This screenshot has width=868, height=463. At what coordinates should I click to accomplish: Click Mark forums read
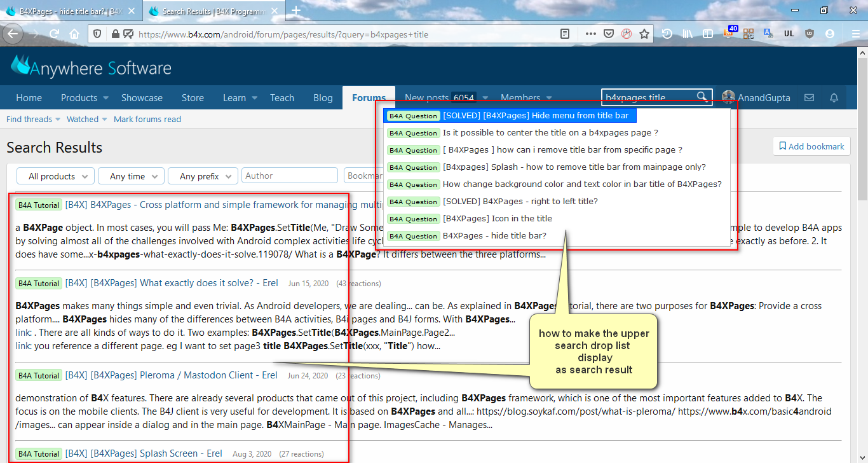coord(147,119)
